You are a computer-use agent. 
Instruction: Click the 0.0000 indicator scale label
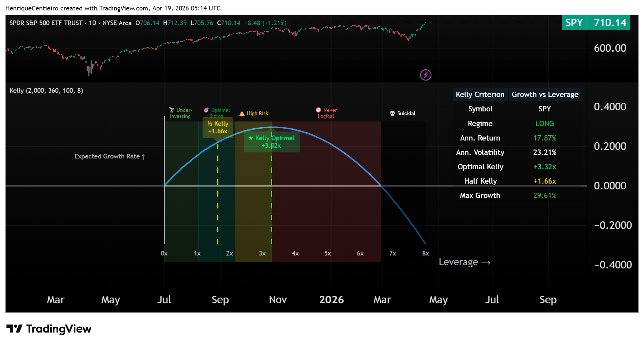[610, 186]
